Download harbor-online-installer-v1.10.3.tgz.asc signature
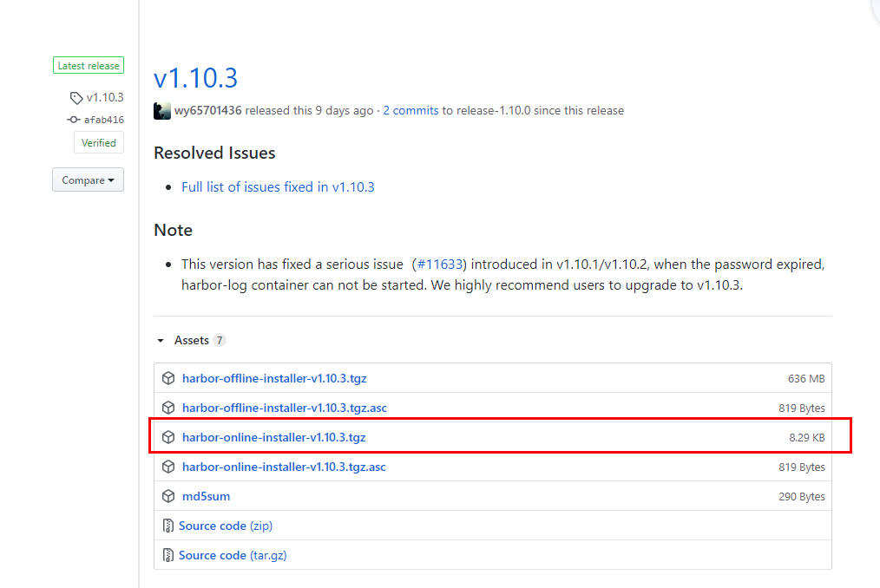This screenshot has height=588, width=880. [284, 467]
